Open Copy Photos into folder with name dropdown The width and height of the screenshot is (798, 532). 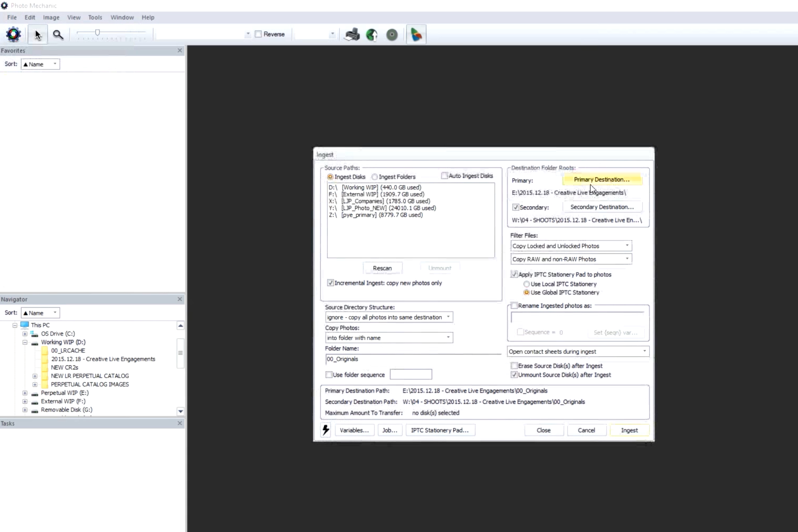tap(389, 338)
